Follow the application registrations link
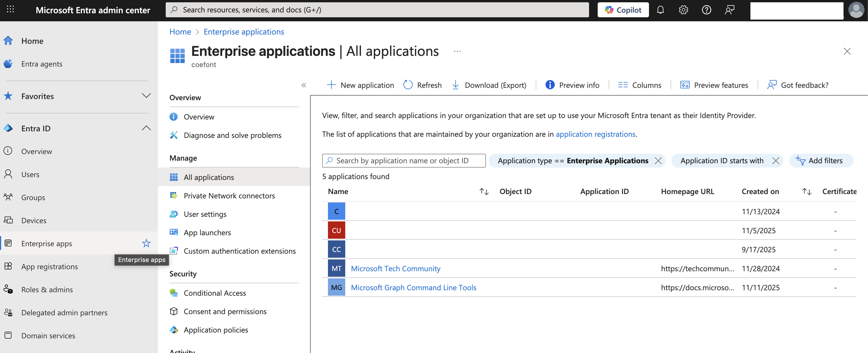This screenshot has width=868, height=353. click(x=595, y=134)
